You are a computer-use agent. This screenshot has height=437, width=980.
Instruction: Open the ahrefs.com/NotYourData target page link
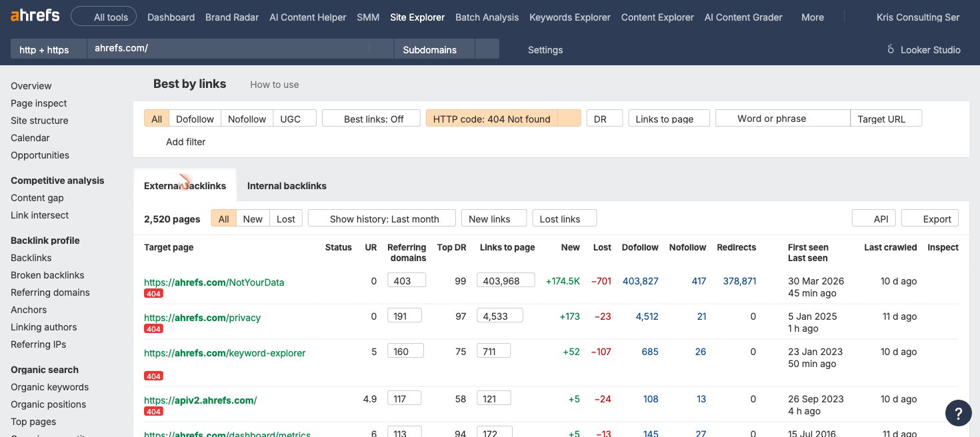pyautogui.click(x=214, y=282)
